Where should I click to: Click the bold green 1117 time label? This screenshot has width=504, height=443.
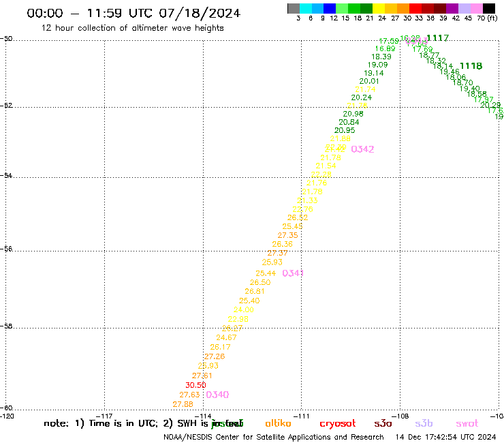tap(437, 38)
